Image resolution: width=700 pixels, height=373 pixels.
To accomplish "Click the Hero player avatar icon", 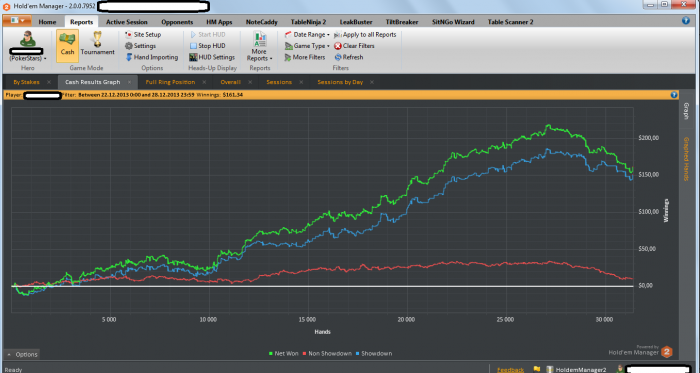I will (28, 38).
